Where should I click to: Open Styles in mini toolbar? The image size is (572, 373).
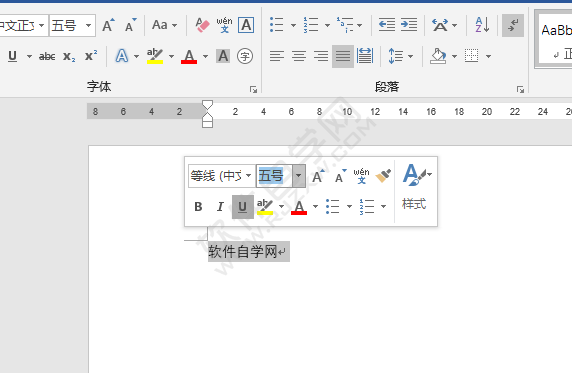[416, 188]
